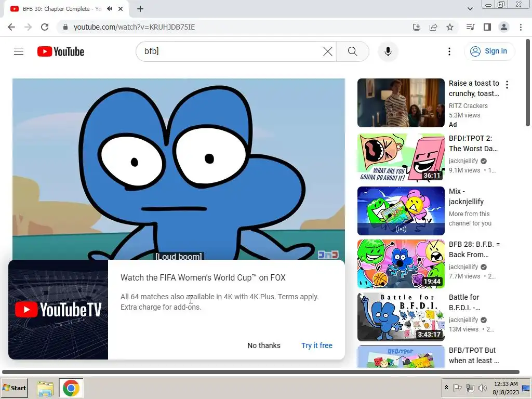Screen dimensions: 532x399
Task: Search with your voice microphone
Action: coord(388,51)
